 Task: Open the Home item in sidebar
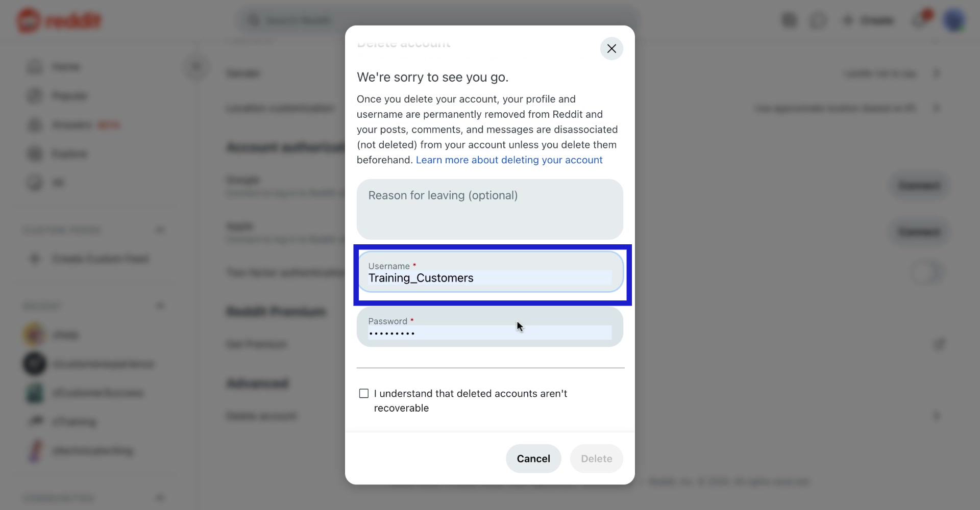click(x=66, y=67)
